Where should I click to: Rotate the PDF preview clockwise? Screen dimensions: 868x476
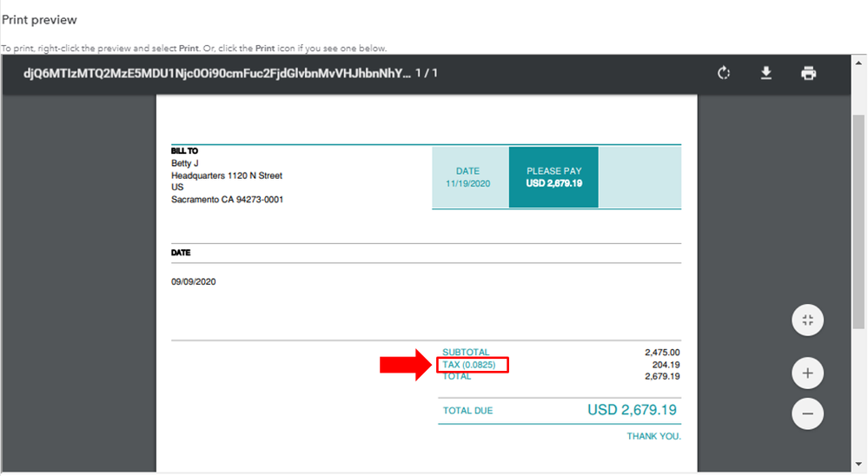724,73
